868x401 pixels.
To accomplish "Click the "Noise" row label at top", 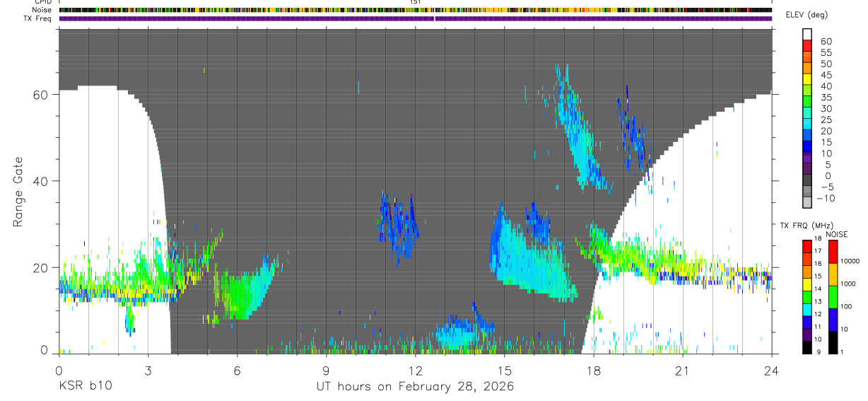I will coord(42,10).
